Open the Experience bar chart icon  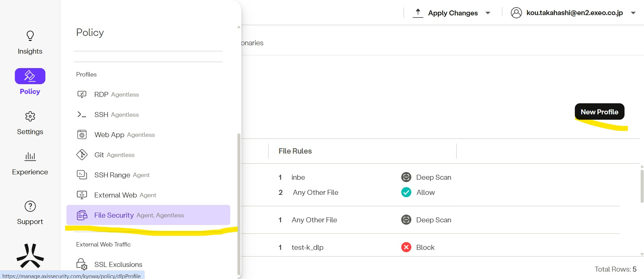30,156
